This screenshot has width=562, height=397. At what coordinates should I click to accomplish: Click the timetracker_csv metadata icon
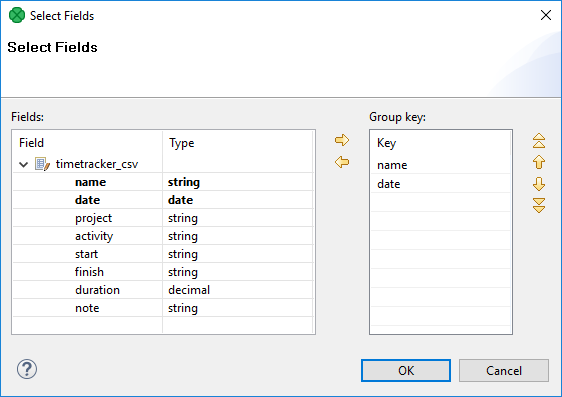pos(42,164)
